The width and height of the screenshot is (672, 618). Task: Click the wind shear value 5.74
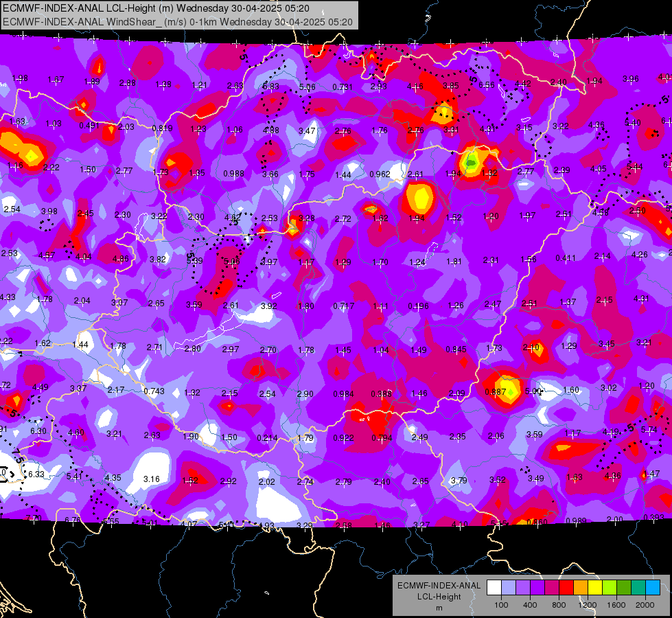(649, 429)
